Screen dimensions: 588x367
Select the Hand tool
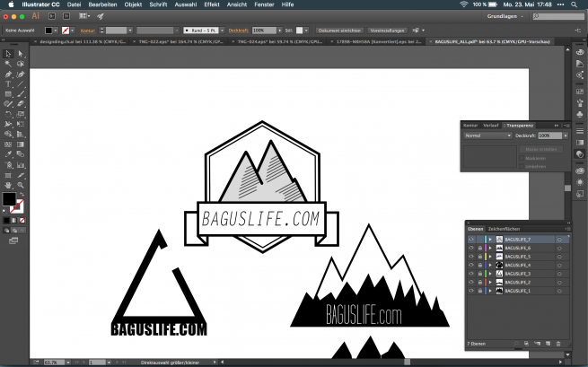tap(8, 183)
